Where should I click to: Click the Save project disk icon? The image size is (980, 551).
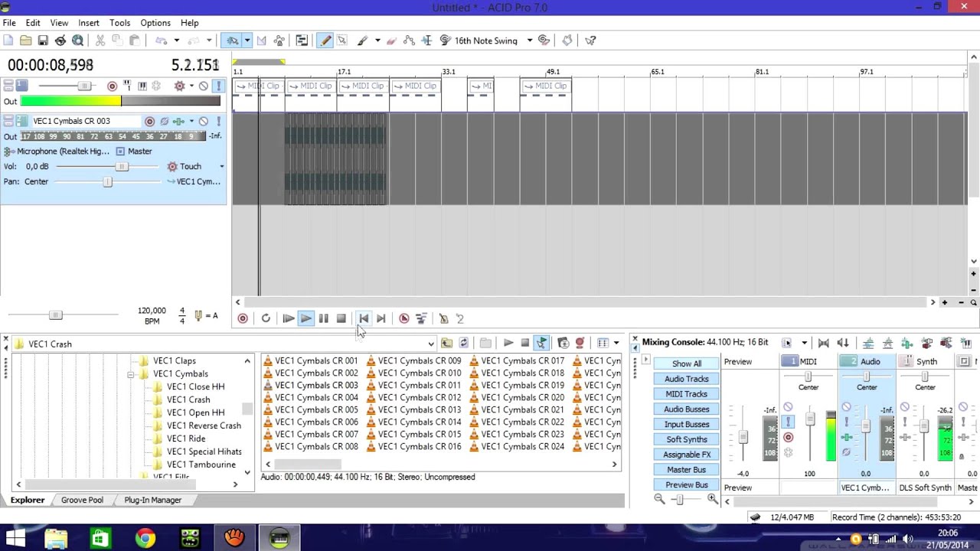tap(43, 41)
